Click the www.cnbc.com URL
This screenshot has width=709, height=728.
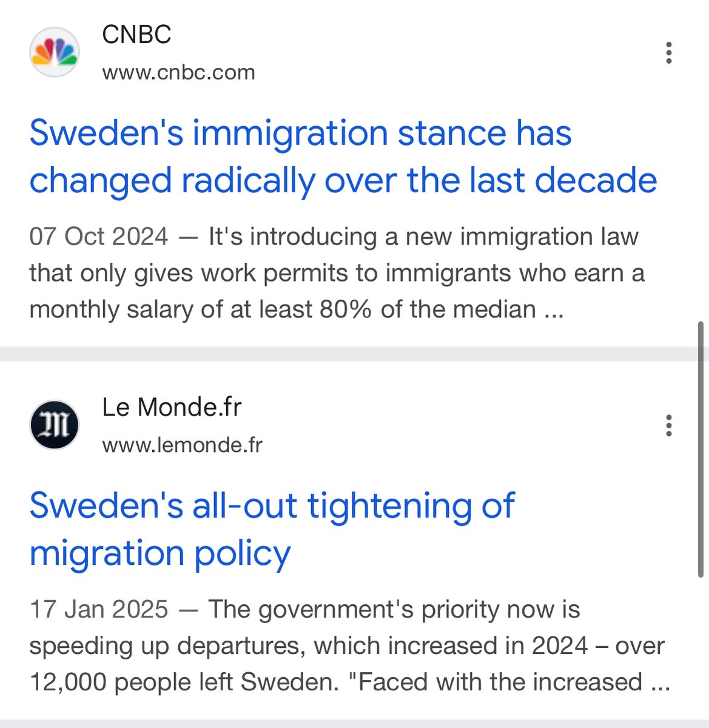[178, 72]
